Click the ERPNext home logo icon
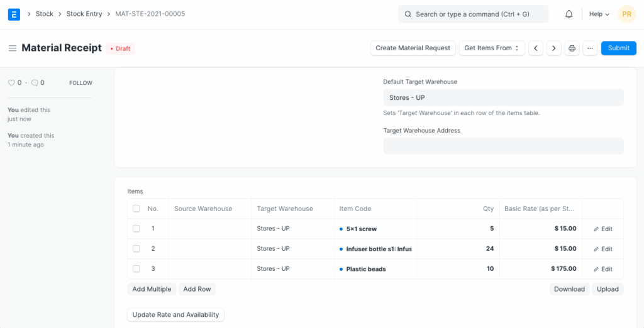The image size is (644, 328). coord(14,14)
